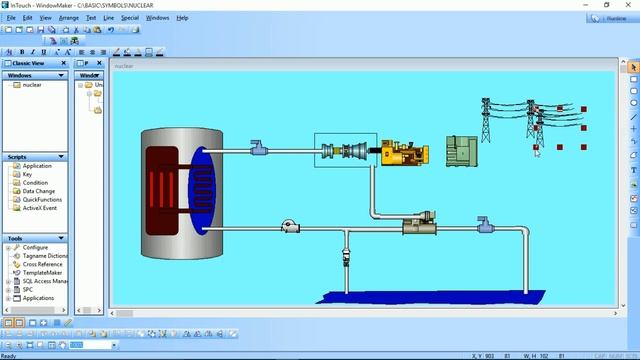Open the Windows menu

157,18
